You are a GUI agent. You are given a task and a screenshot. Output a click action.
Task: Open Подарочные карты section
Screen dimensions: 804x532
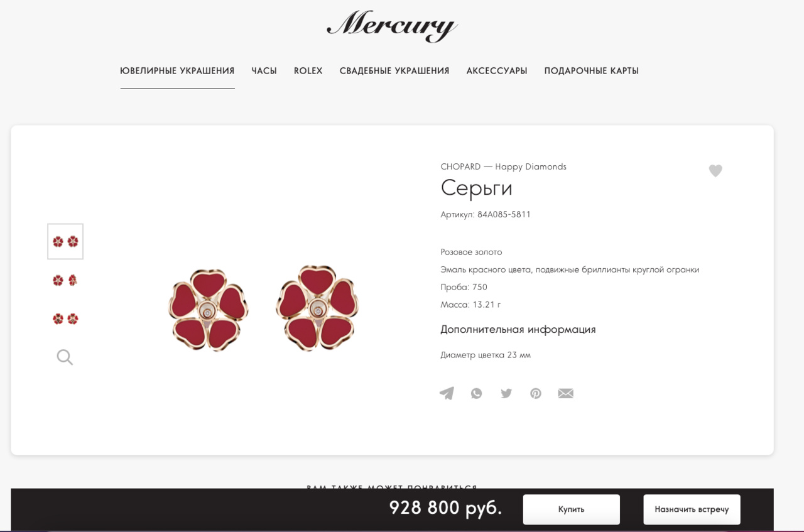tap(592, 71)
